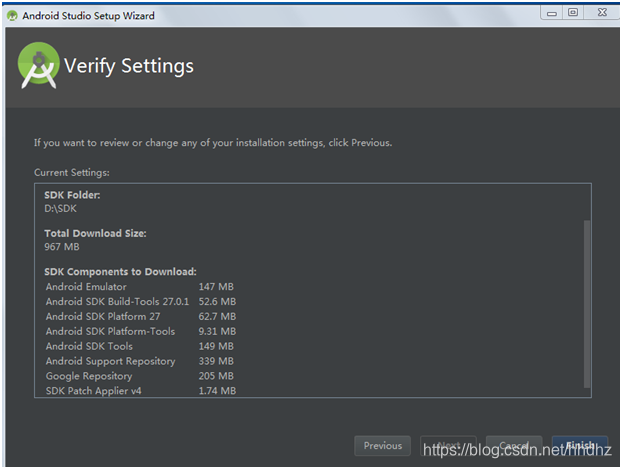Click the 149 MB size value
The image size is (622, 469).
coord(216,346)
